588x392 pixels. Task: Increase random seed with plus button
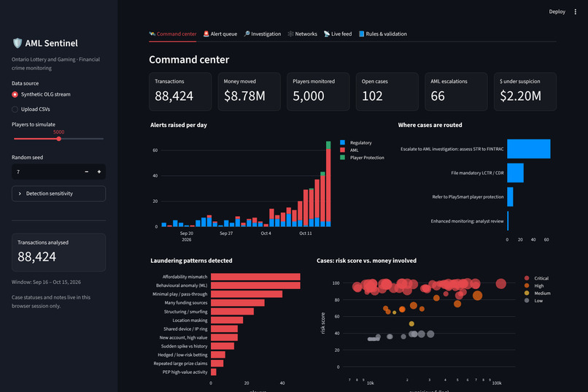click(99, 172)
